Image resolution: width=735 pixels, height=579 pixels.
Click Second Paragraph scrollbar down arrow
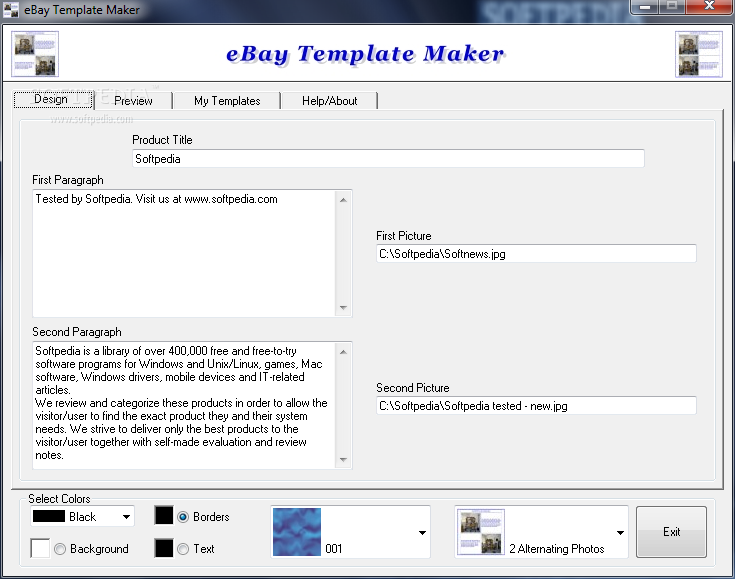click(x=344, y=459)
